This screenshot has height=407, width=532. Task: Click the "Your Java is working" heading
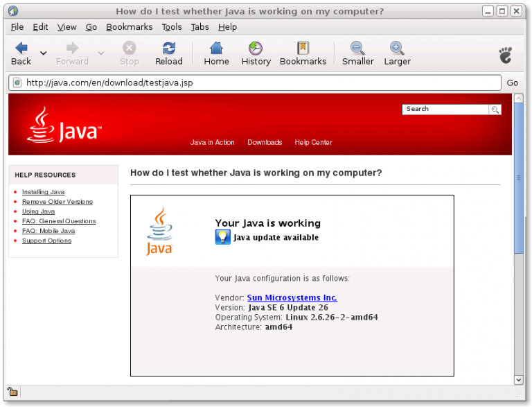(267, 223)
